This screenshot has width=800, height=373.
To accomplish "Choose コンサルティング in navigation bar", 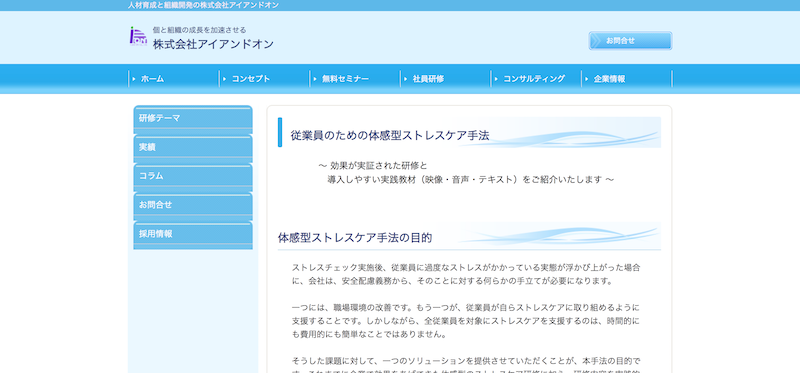I will 534,79.
